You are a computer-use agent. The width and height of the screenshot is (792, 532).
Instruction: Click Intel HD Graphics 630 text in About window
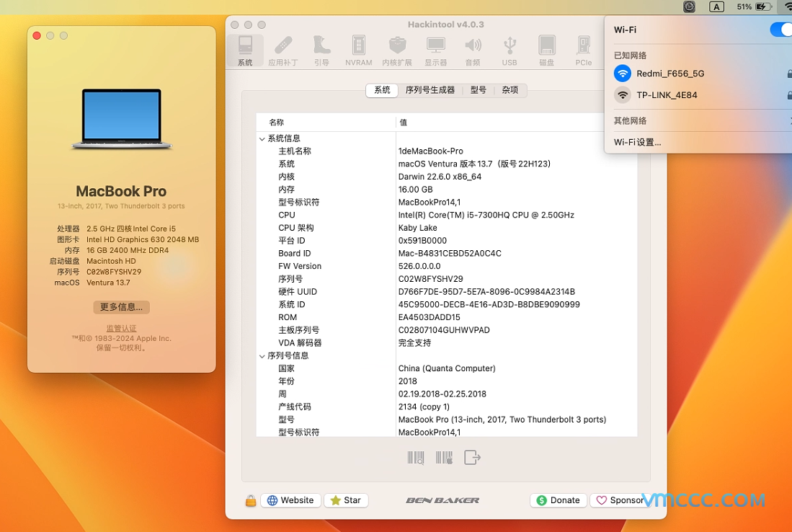tap(143, 239)
